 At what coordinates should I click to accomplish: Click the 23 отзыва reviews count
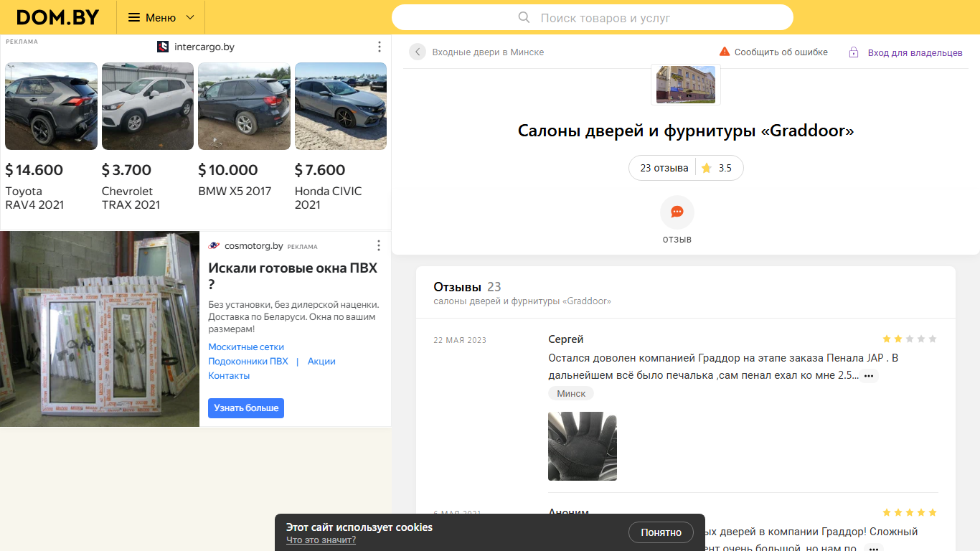(664, 168)
